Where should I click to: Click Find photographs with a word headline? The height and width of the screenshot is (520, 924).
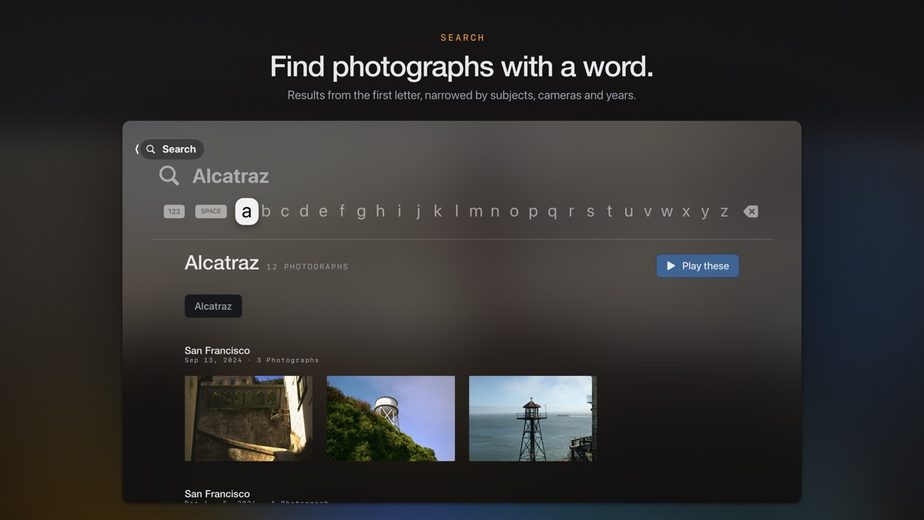coord(462,66)
